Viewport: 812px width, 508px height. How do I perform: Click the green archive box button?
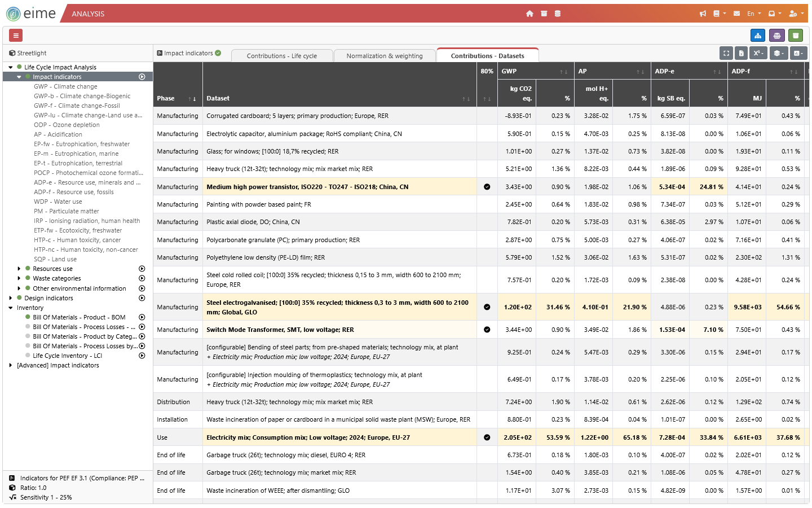[796, 36]
